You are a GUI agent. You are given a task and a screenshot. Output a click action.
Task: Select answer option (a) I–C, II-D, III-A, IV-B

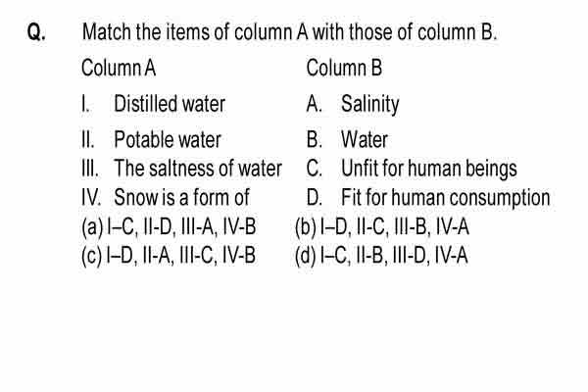click(x=169, y=227)
